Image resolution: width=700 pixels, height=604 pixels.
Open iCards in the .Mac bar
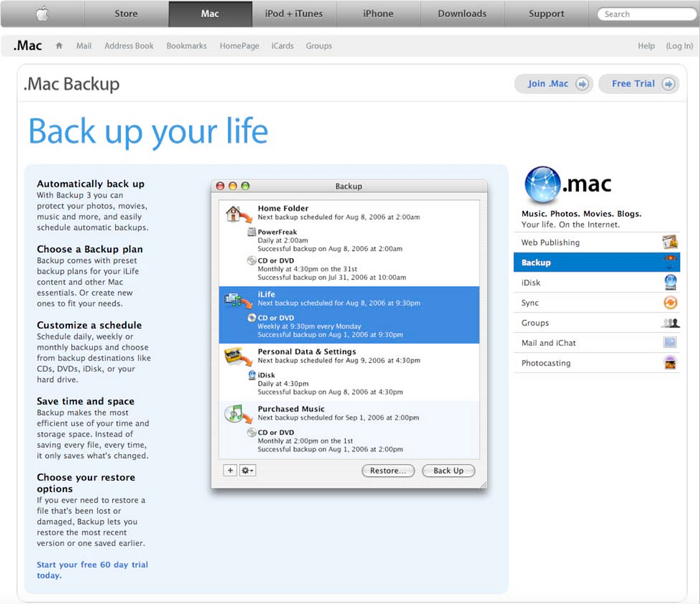tap(283, 45)
